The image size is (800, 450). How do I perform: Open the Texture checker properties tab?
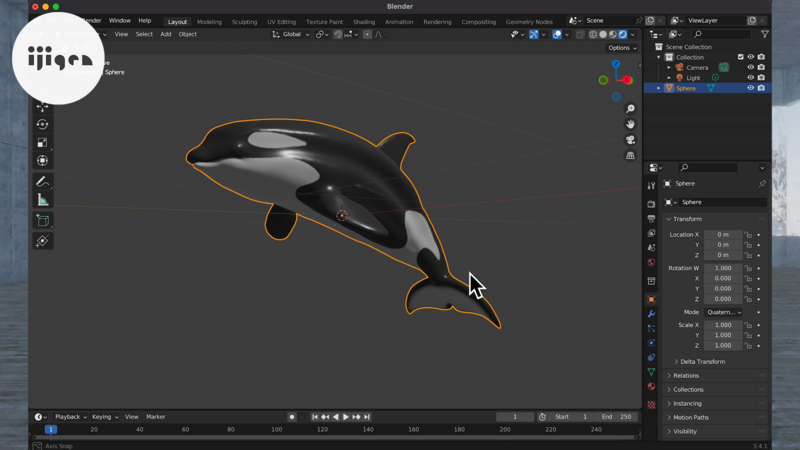(x=651, y=405)
